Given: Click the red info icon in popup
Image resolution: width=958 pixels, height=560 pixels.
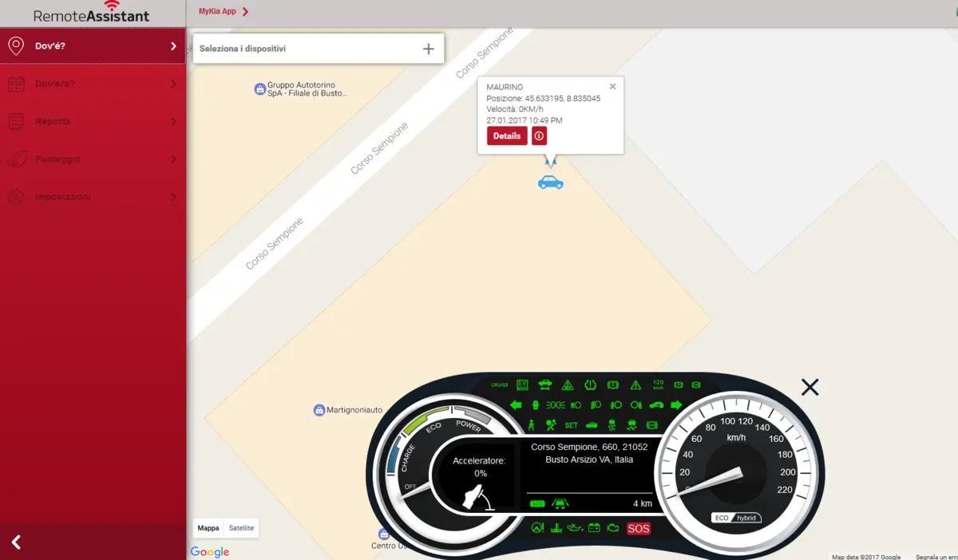Looking at the screenshot, I should click(x=540, y=136).
